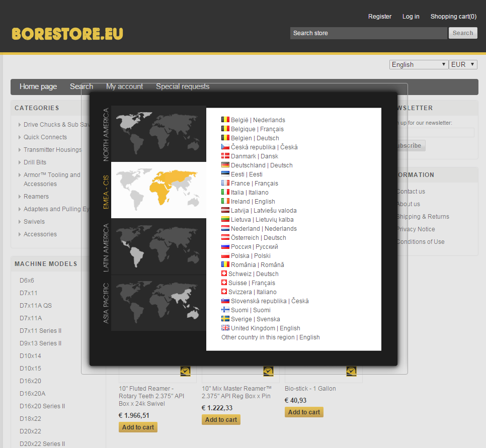This screenshot has height=448, width=486.
Task: Focus the Search store input field
Action: pyautogui.click(x=369, y=33)
